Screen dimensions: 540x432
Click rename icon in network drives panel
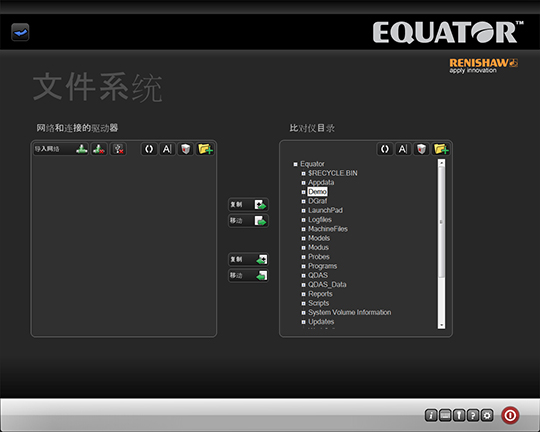(167, 149)
